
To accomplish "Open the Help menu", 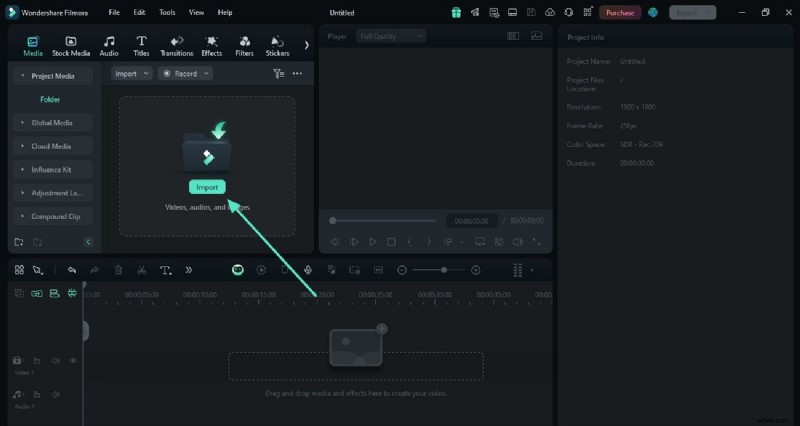I will pos(225,12).
